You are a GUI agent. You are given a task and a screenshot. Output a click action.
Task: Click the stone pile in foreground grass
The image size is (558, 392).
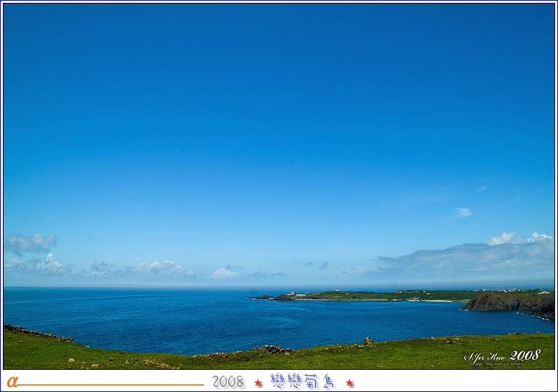(x=270, y=349)
